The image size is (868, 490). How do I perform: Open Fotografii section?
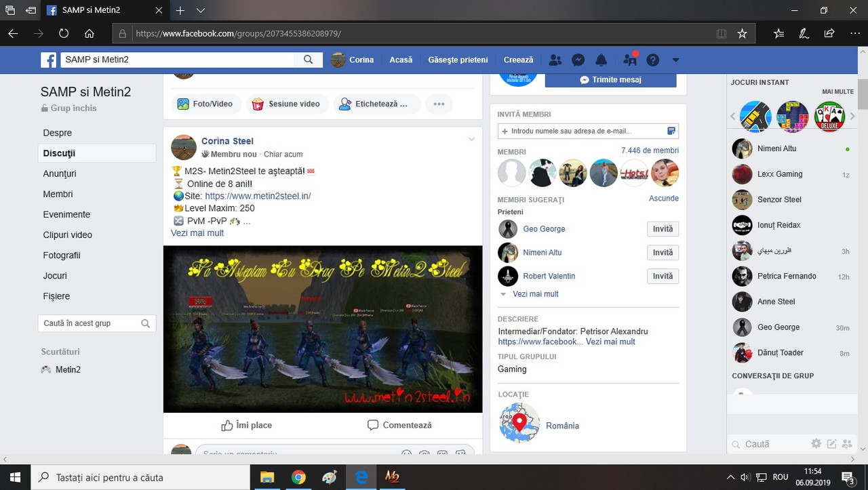(62, 255)
